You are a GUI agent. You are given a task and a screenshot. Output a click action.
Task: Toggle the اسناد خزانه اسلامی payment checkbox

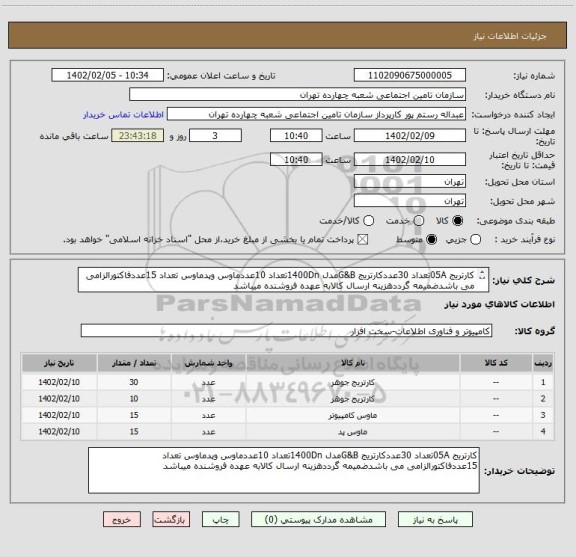[363, 240]
